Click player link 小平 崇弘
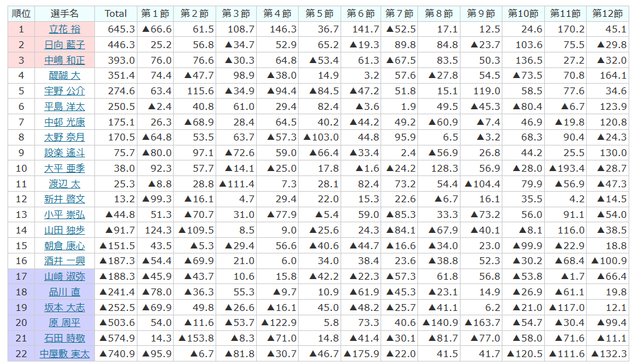The image size is (633, 364). pyautogui.click(x=64, y=215)
